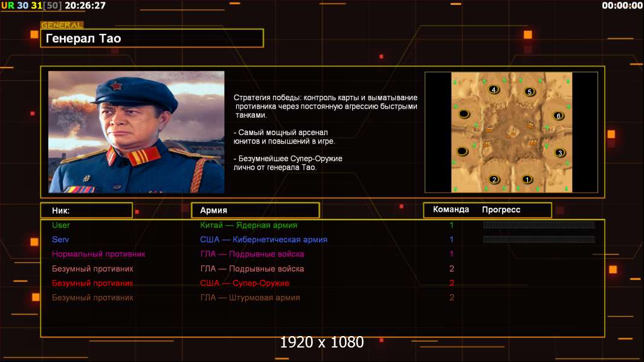Click Serv's loading progress bar
Image resolution: width=644 pixels, height=362 pixels.
coord(539,240)
